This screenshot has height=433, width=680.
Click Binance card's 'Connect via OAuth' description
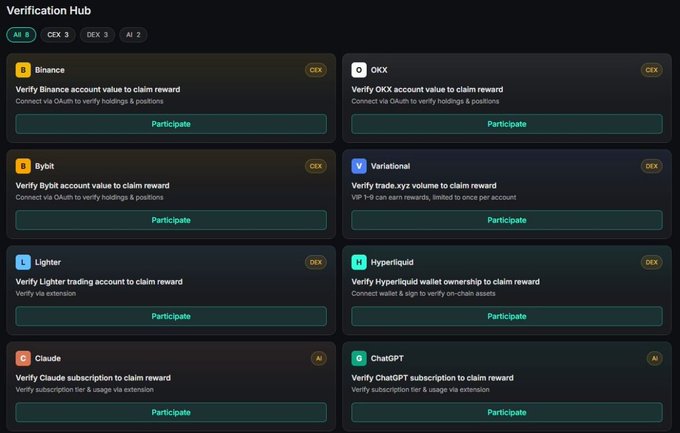(x=89, y=101)
